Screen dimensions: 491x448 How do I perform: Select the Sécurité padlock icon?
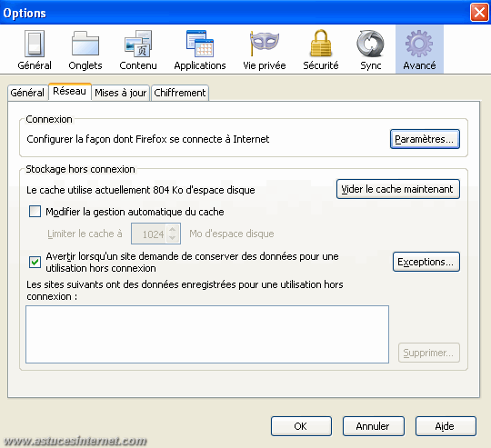coord(321,44)
